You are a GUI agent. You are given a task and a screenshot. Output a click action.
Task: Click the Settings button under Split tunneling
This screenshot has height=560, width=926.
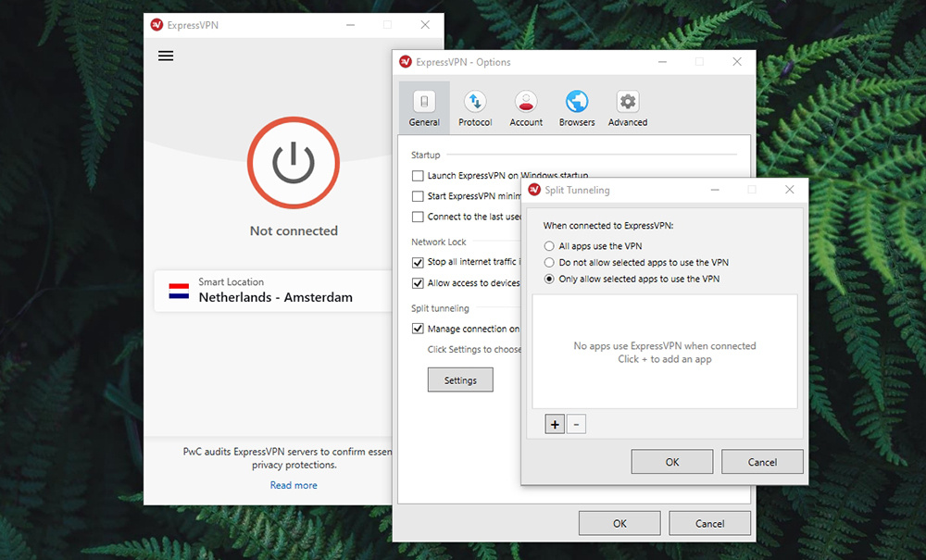[460, 380]
